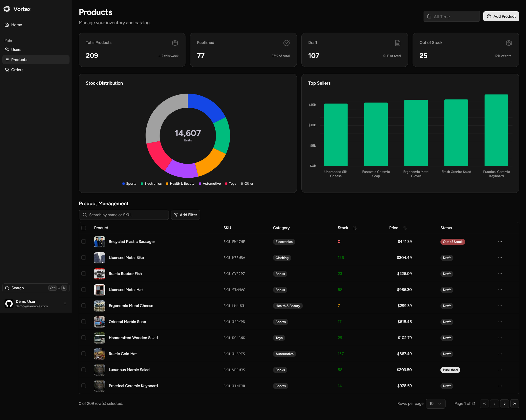Open the Rows per page dropdown
526x420 pixels.
pyautogui.click(x=435, y=403)
